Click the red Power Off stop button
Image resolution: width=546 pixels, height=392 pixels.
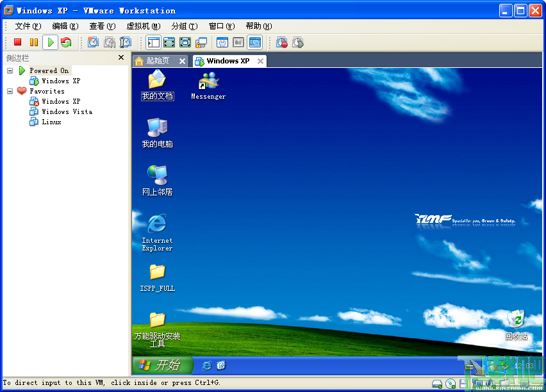point(18,42)
